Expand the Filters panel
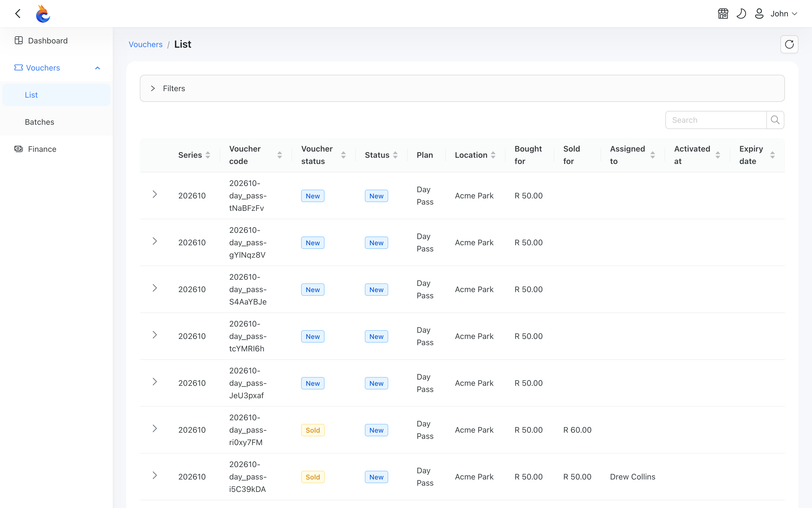This screenshot has width=812, height=508. pyautogui.click(x=462, y=88)
